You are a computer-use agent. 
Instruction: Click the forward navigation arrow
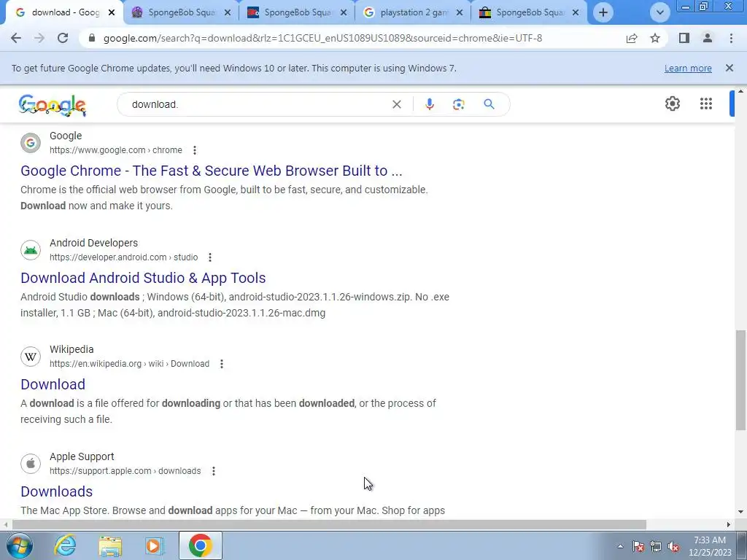(39, 38)
